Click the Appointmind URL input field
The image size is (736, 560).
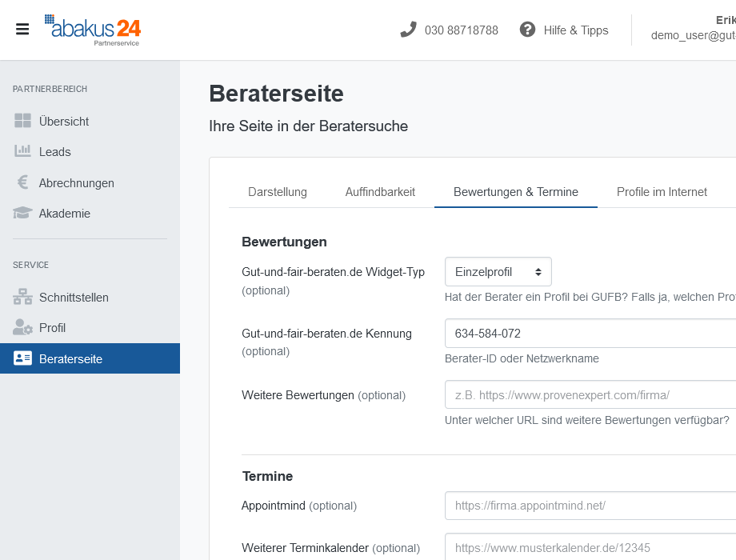coord(590,506)
